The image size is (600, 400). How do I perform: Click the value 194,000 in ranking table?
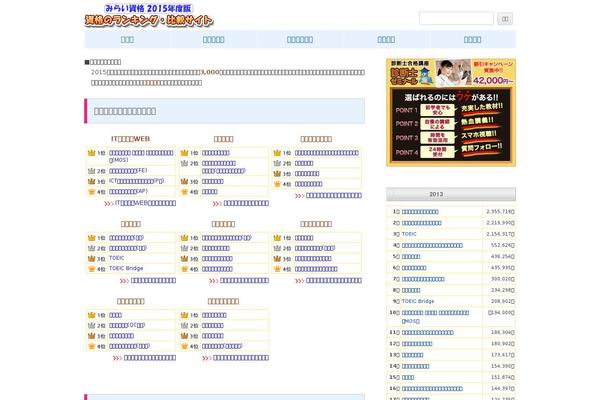(x=501, y=313)
